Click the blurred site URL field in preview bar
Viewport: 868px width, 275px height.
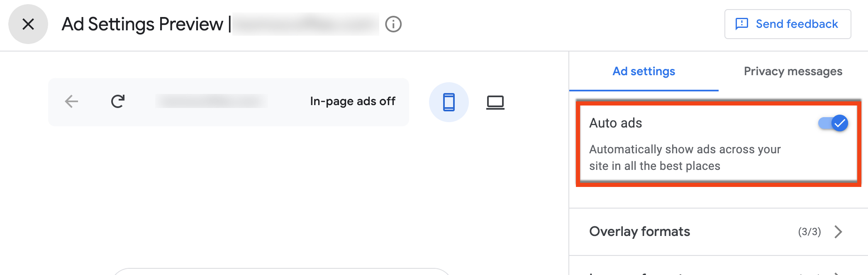(212, 101)
